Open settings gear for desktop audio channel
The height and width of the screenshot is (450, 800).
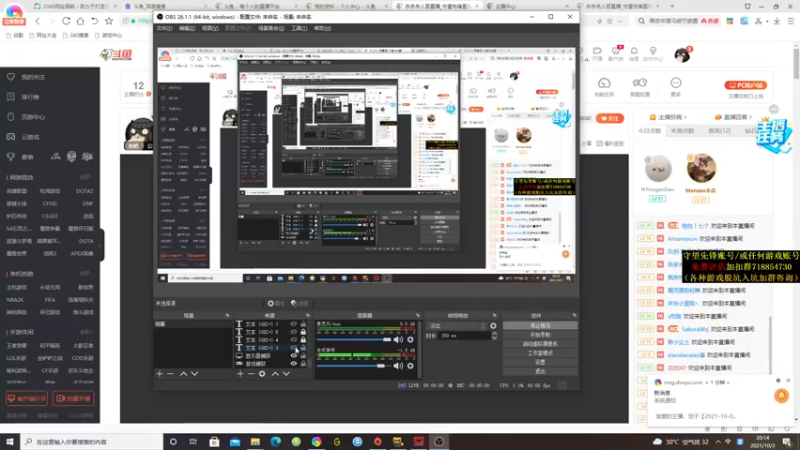(x=410, y=365)
